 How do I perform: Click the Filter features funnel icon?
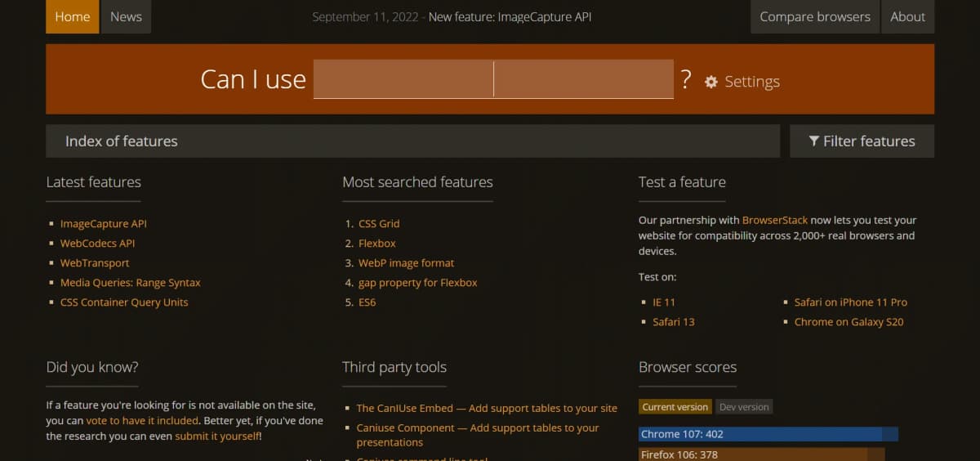pyautogui.click(x=813, y=141)
